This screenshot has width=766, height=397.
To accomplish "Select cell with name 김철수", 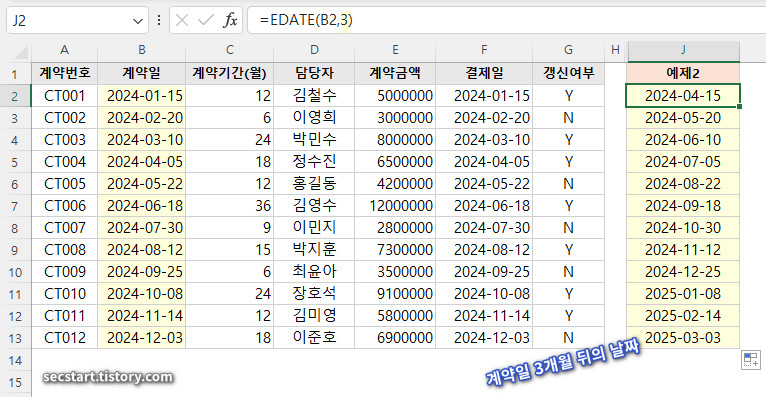I will 314,95.
